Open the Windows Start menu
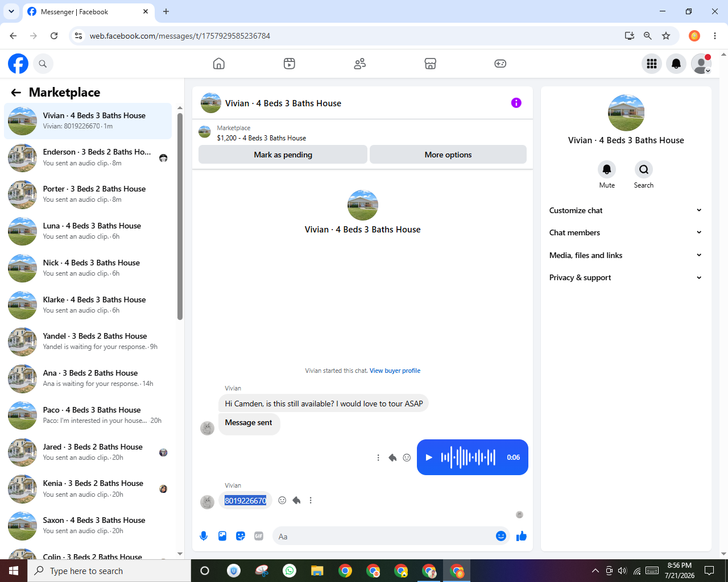The height and width of the screenshot is (582, 728). coord(14,571)
